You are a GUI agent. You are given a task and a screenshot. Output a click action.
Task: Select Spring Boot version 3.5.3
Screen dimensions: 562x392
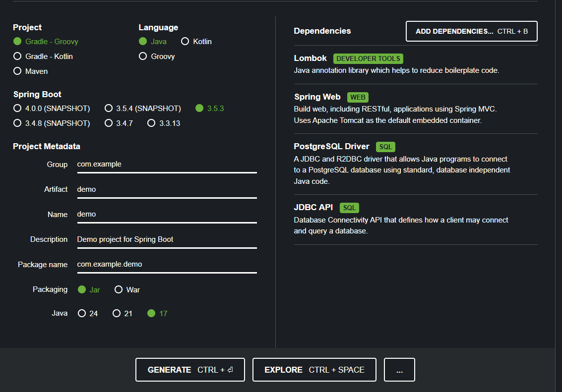pos(210,108)
